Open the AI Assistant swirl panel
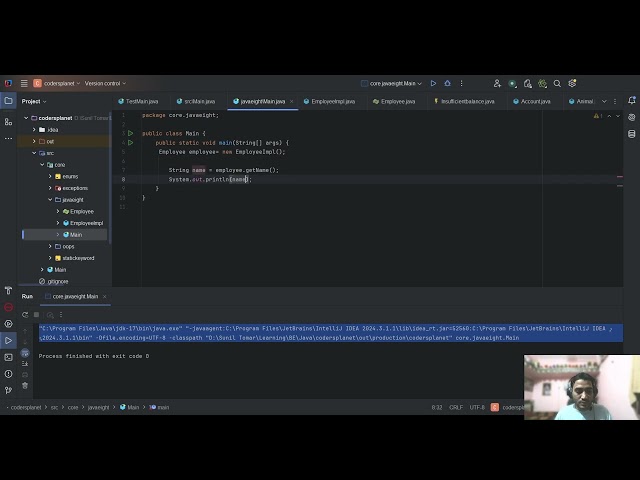640x480 pixels. (631, 117)
